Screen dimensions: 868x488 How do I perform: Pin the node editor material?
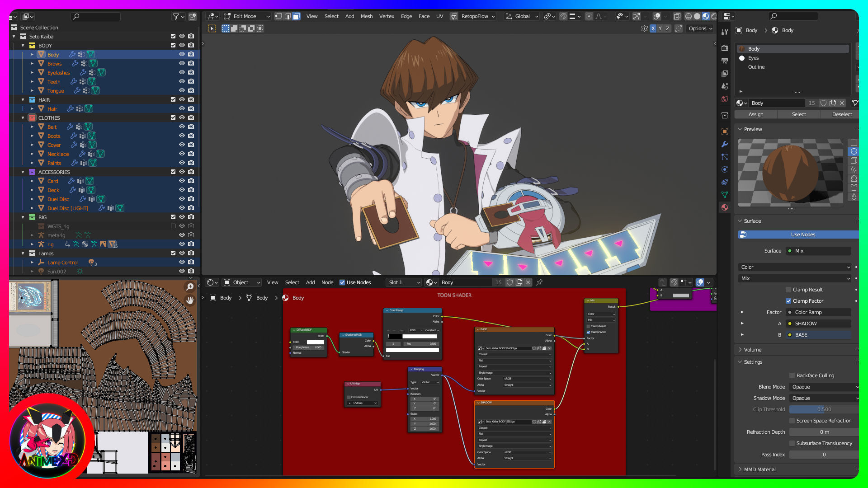click(x=539, y=282)
